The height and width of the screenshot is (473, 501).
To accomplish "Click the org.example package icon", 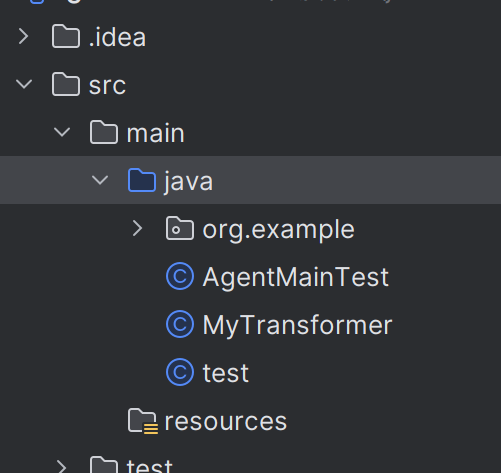I will point(180,228).
